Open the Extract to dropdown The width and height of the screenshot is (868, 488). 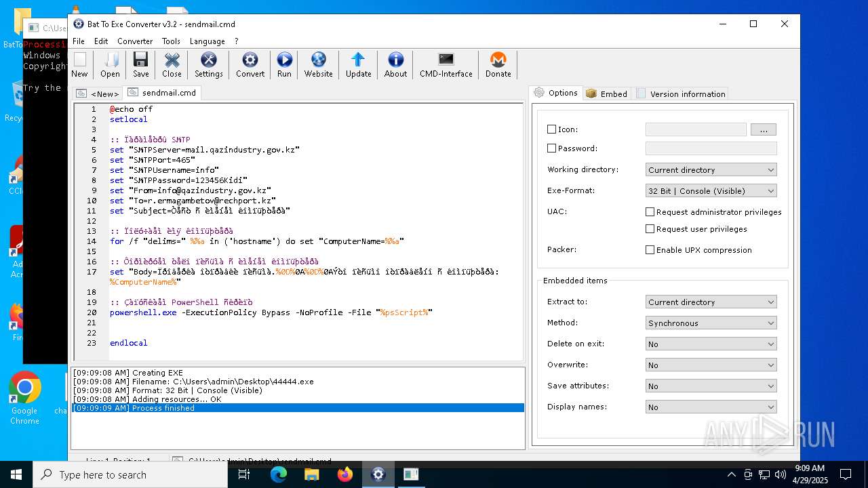click(711, 302)
